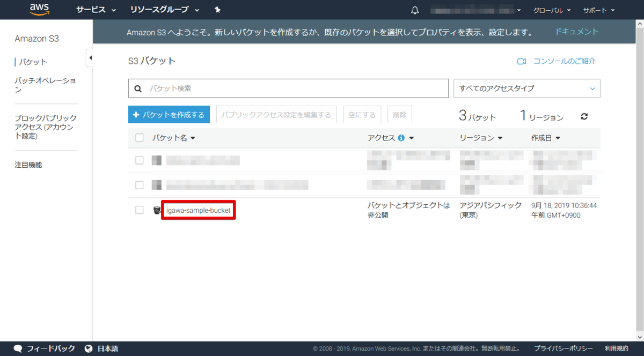Open 注目機能 in the sidebar
Screen dimensions: 644x356
[28, 165]
